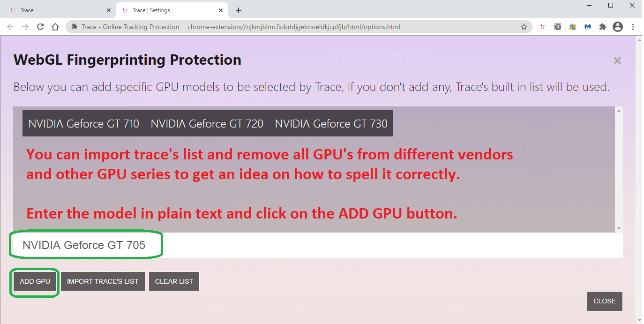Dismiss the WebGL dialog with the X
The image size is (644, 324).
(x=617, y=60)
